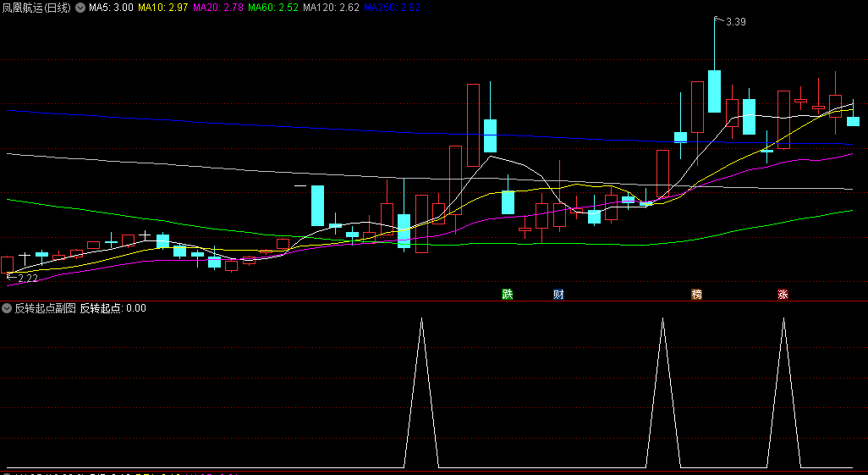
Task: Open the dropdown next to 凤凰航运(日线)
Action: (x=80, y=8)
